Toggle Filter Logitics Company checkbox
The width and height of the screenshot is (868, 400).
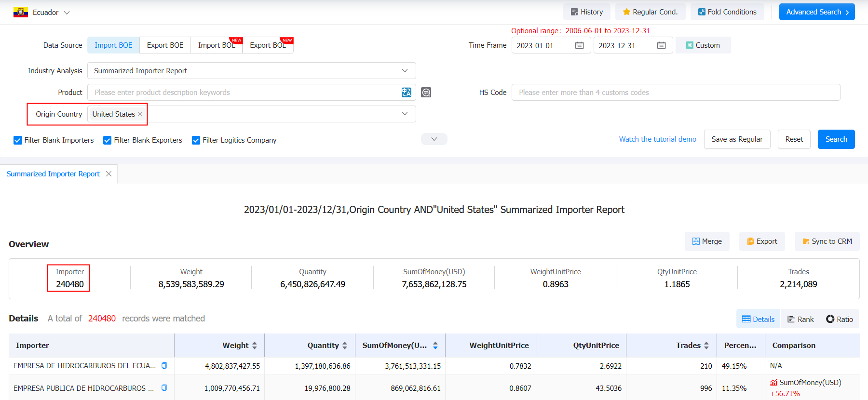click(x=196, y=140)
